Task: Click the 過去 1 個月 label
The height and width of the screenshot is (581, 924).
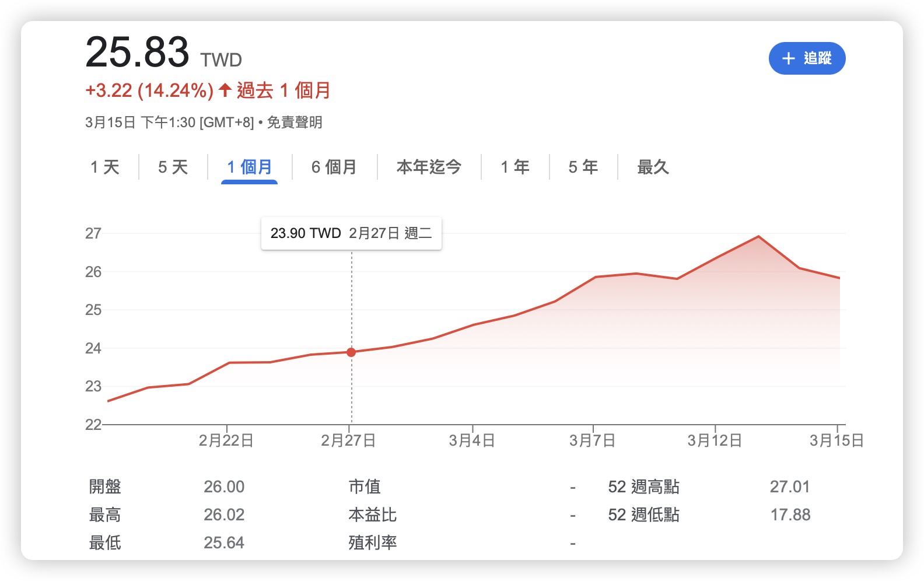Action: (283, 90)
